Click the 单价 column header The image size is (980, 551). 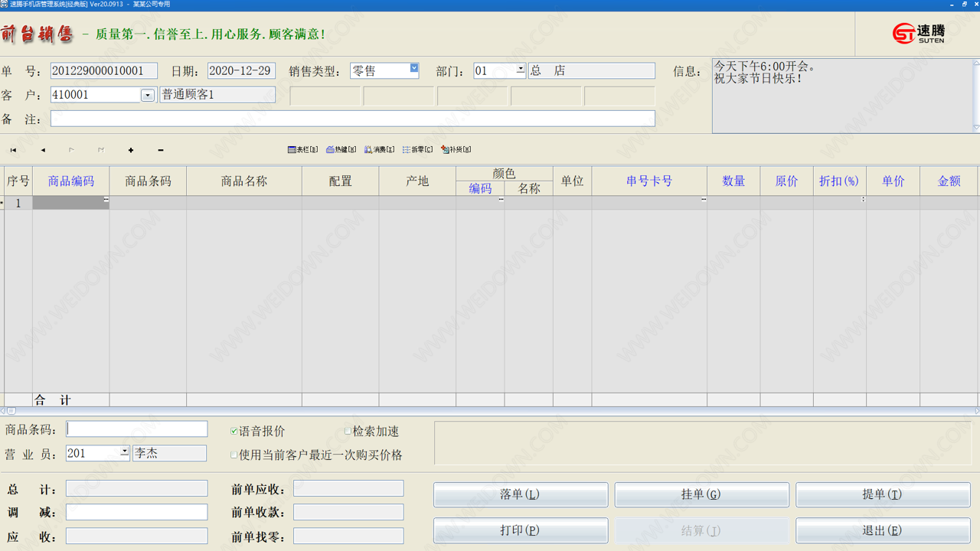pos(893,181)
